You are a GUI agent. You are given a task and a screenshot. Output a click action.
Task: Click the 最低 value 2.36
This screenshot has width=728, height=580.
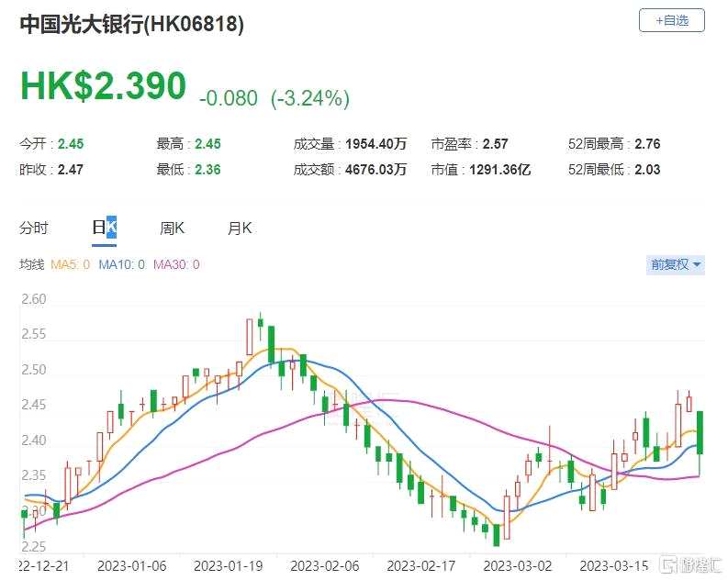pyautogui.click(x=207, y=170)
